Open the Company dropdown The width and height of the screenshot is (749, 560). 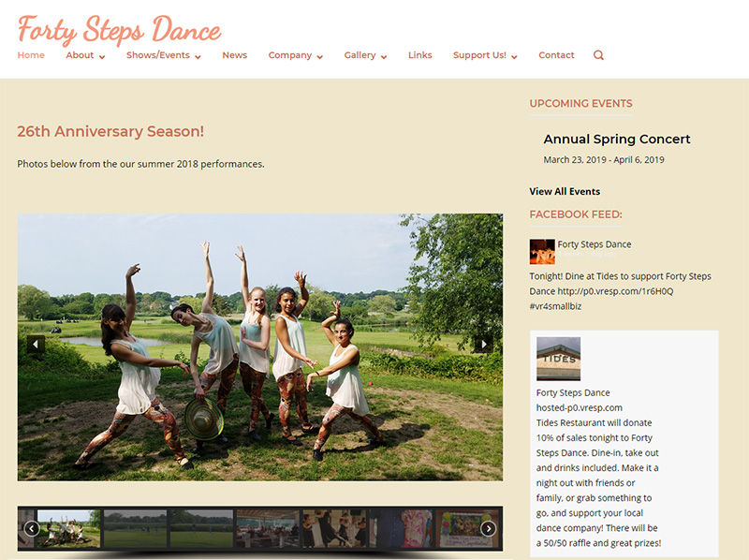pyautogui.click(x=290, y=55)
